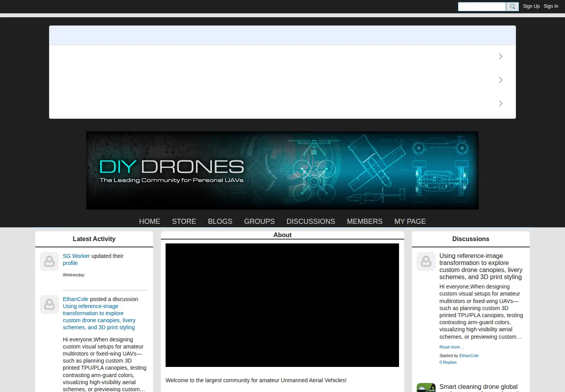Select DISCUSSIONS in the navigation menu
Viewport: 565px width, 392px height.
[311, 221]
